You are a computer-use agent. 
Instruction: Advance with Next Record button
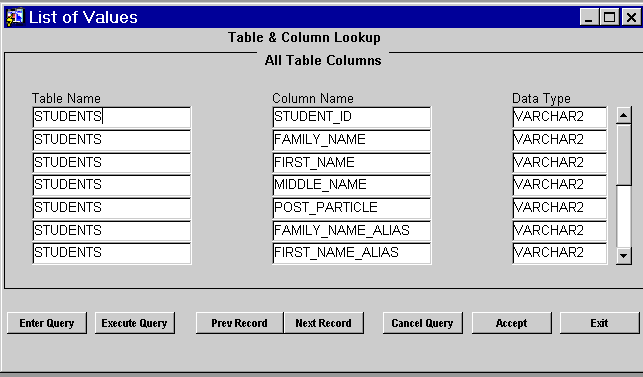(x=324, y=323)
